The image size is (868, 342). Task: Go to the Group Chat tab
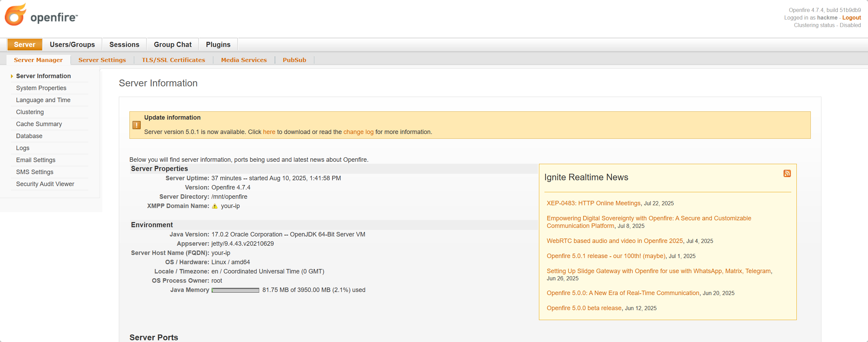point(173,45)
